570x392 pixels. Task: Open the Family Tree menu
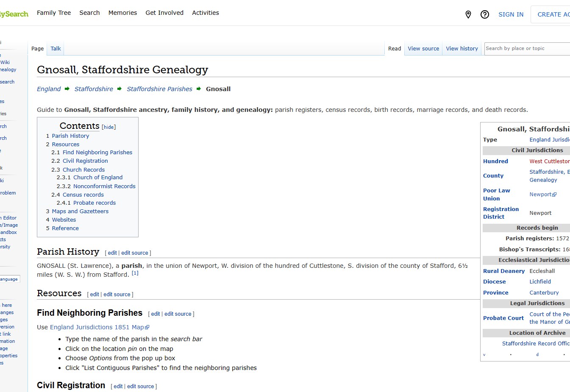(x=54, y=13)
